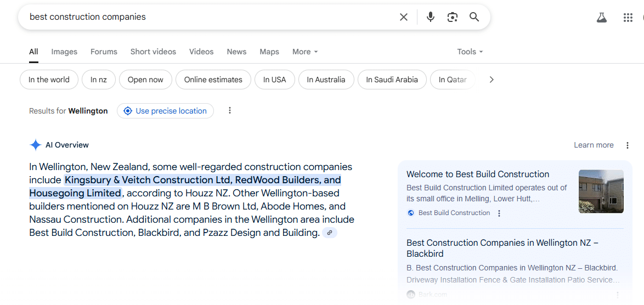This screenshot has height=305, width=644.
Task: Open three-dot menu beside Use precise location
Action: pos(230,110)
